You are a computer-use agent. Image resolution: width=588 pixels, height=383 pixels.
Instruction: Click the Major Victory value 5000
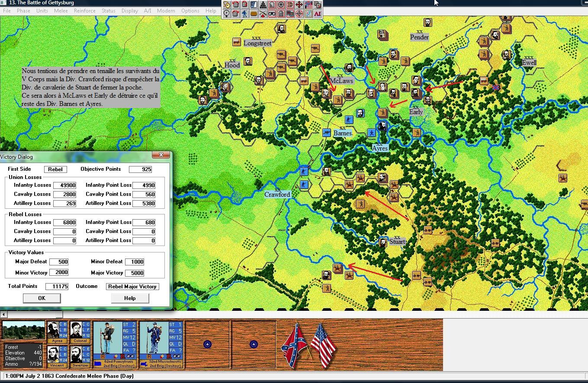(x=134, y=273)
